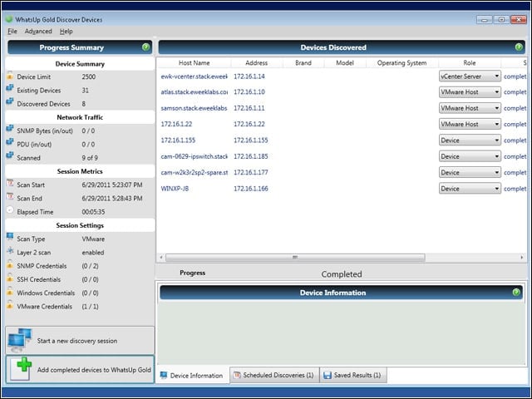Click the address 172.16.1.185
This screenshot has width=532, height=399.
pos(251,156)
